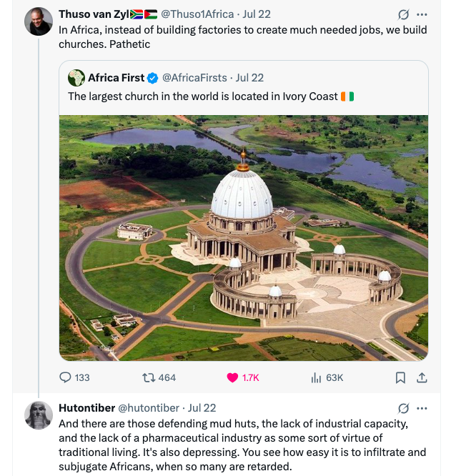451x476 pixels.
Task: Click the share icon on the tweet
Action: click(422, 377)
